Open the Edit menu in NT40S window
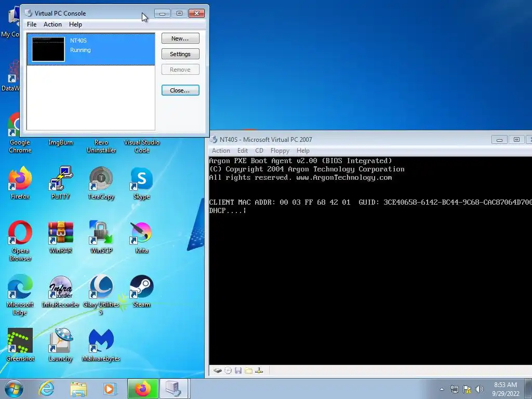 click(242, 151)
